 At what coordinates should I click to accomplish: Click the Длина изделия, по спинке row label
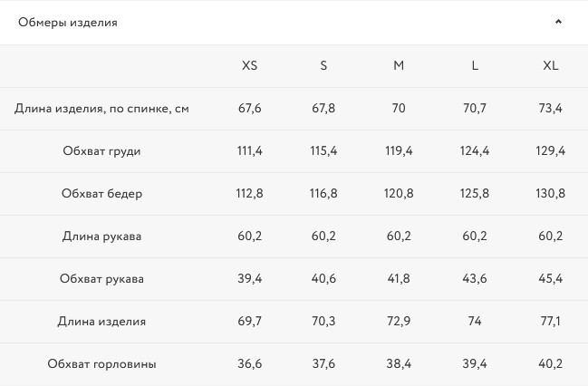point(101,109)
